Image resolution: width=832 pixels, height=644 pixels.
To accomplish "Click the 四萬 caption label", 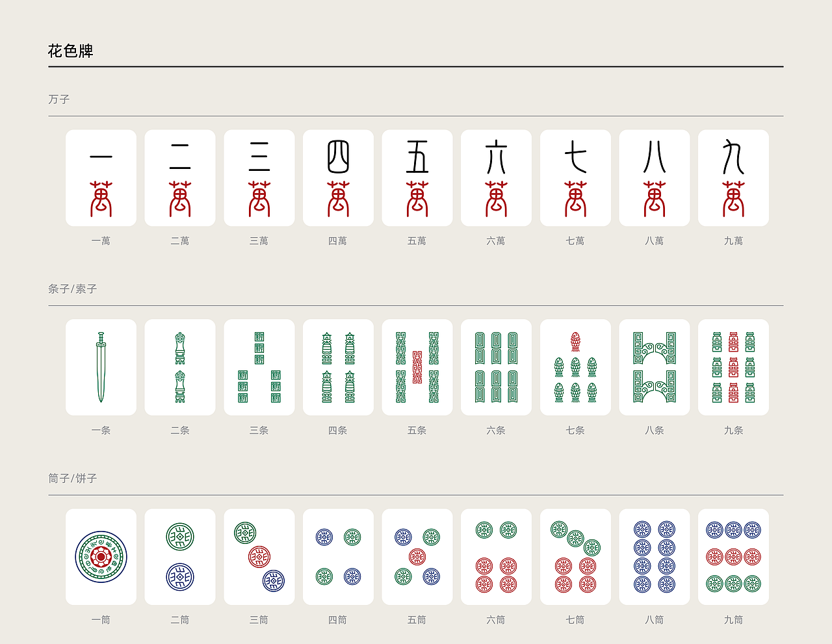I will click(x=338, y=240).
